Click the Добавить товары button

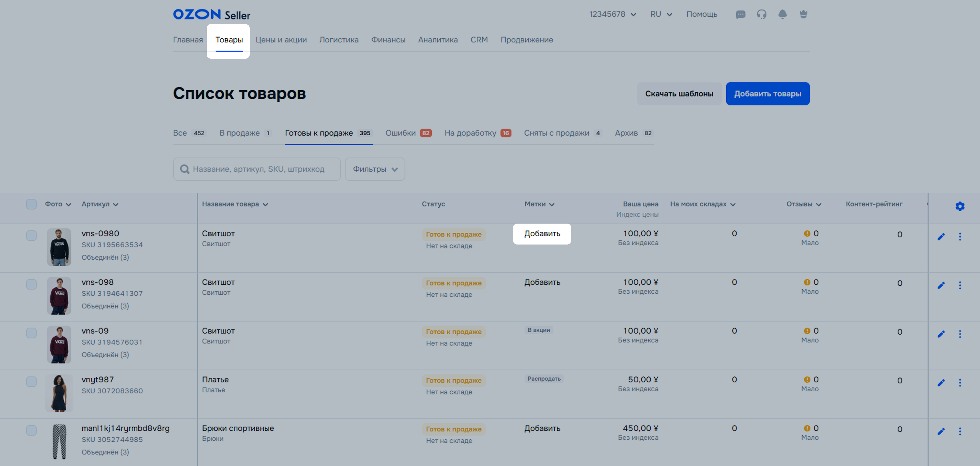coord(767,93)
